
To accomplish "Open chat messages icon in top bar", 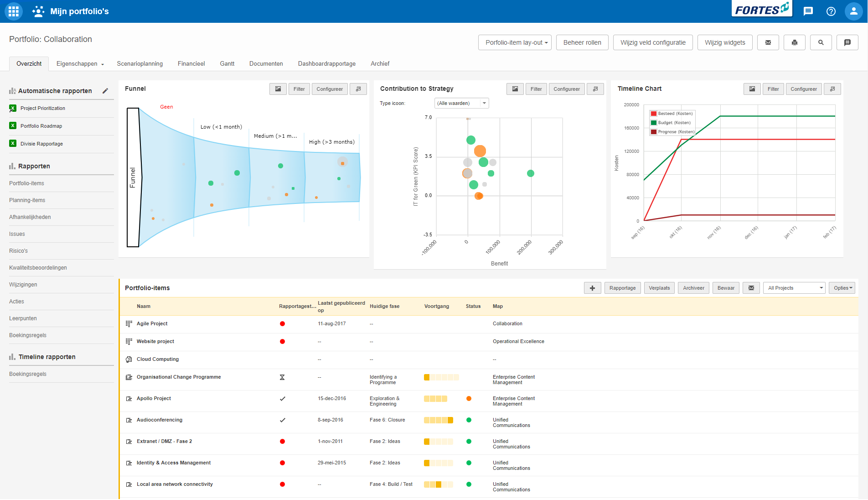I will 808,11.
